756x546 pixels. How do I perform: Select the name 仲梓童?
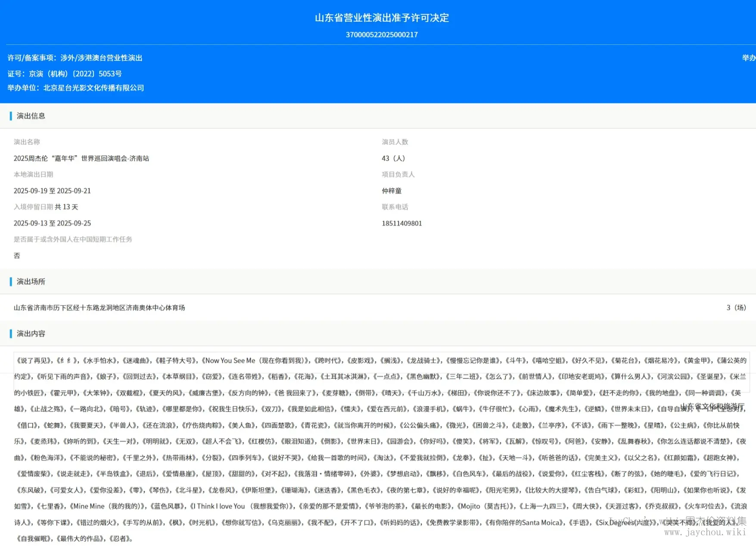[x=392, y=190]
